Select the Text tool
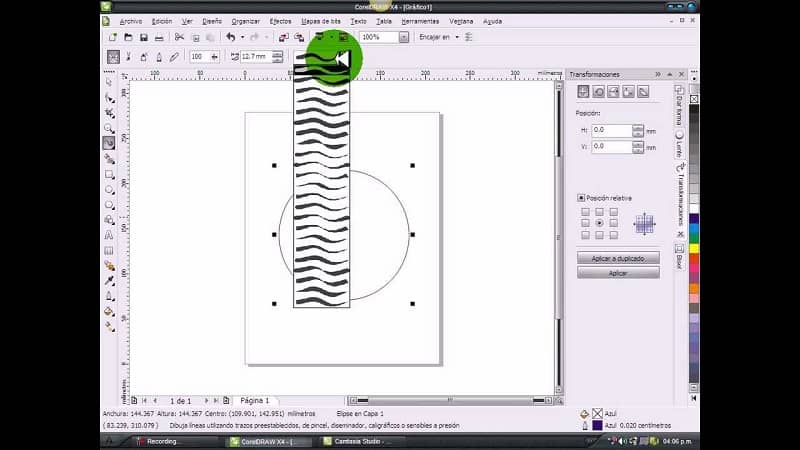Viewport: 800px width, 450px height. (x=109, y=235)
